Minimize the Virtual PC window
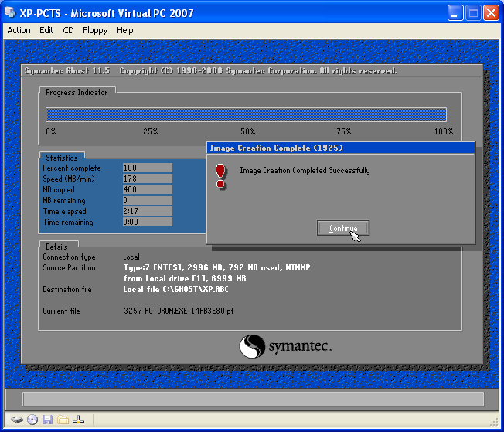 click(x=455, y=13)
